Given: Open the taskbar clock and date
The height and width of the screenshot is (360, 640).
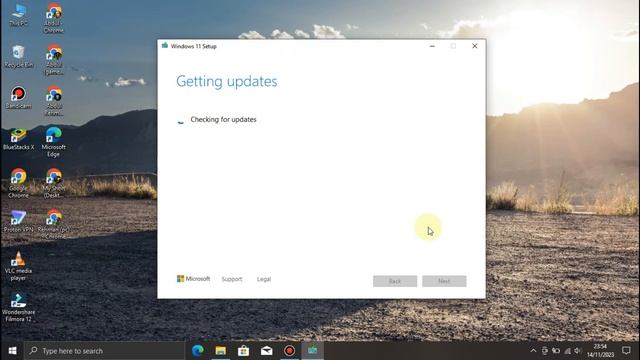Looking at the screenshot, I should pyautogui.click(x=600, y=351).
